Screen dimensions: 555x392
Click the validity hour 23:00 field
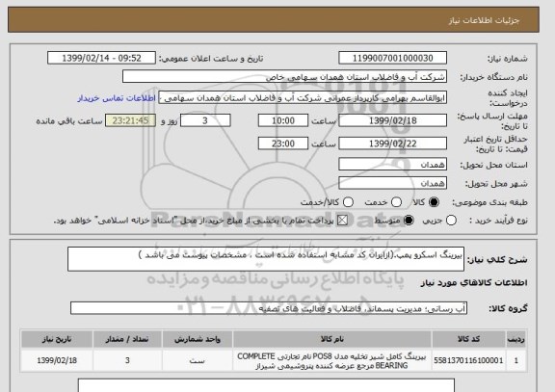283,144
